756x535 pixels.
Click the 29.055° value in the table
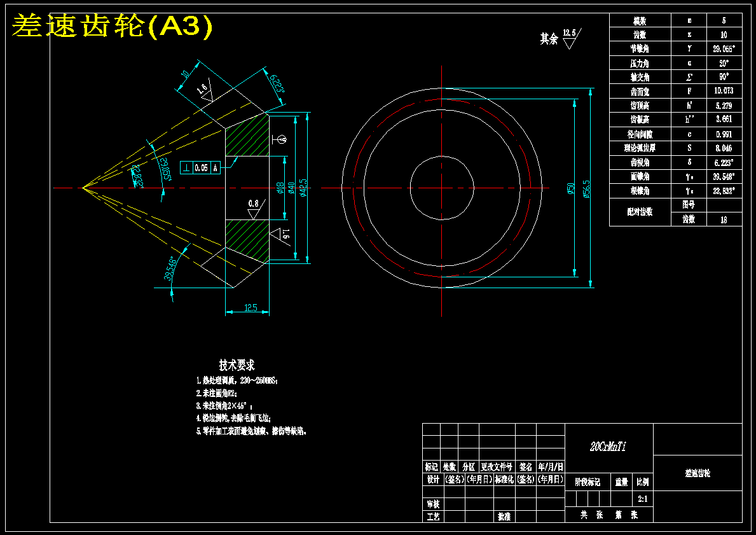tap(724, 49)
